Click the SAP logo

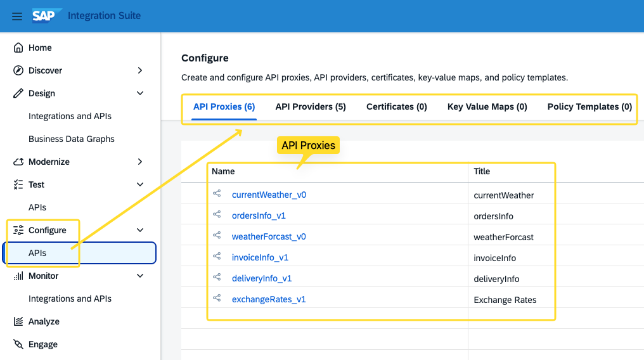click(x=46, y=16)
